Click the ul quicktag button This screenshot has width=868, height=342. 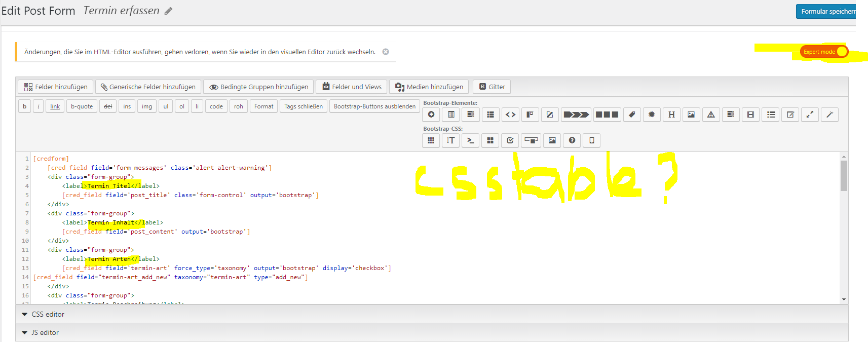(x=166, y=106)
